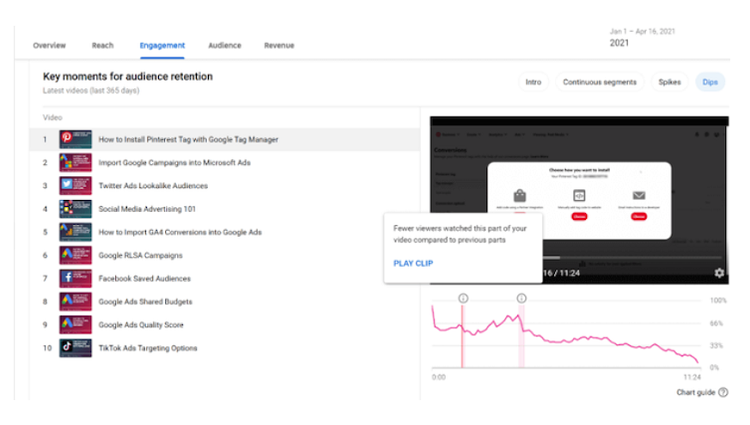Open the Overview tab
750x425 pixels.
pos(49,45)
